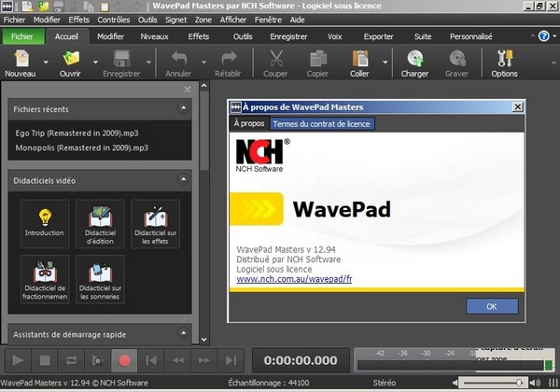Open dropdown beside the help icon
This screenshot has height=392, width=560.
pos(554,36)
